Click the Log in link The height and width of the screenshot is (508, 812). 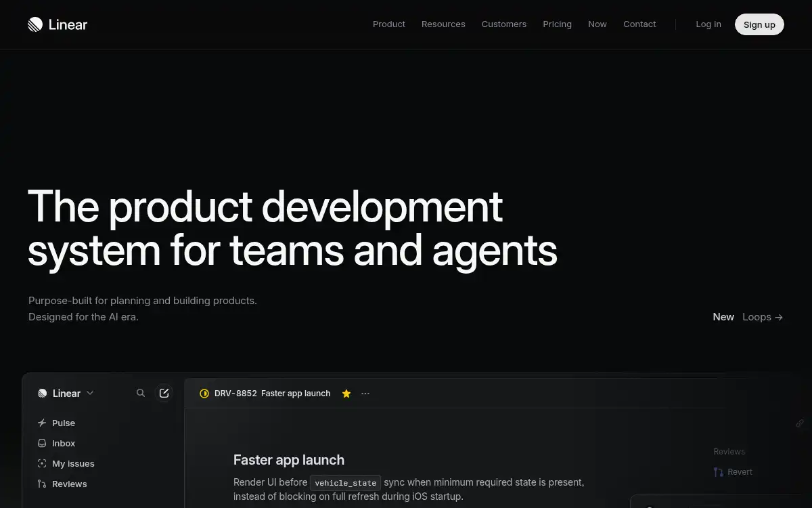point(708,24)
